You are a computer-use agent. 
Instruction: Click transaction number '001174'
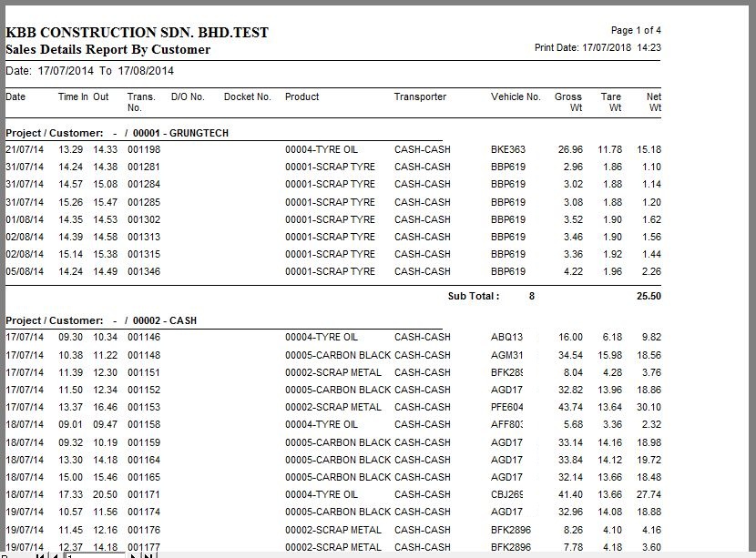[x=144, y=512]
